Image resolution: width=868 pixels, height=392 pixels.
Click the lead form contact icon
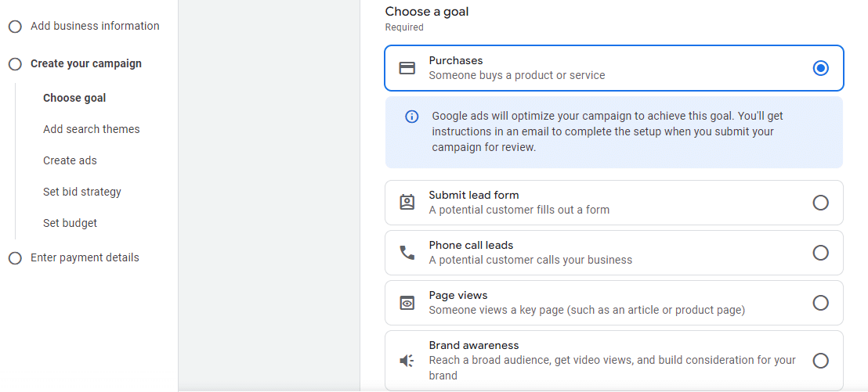click(407, 202)
